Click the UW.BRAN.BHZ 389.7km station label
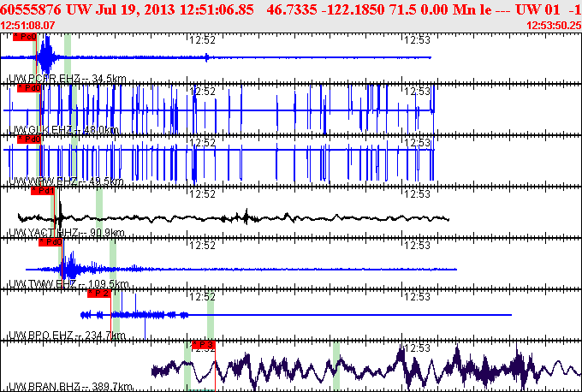 [70, 387]
